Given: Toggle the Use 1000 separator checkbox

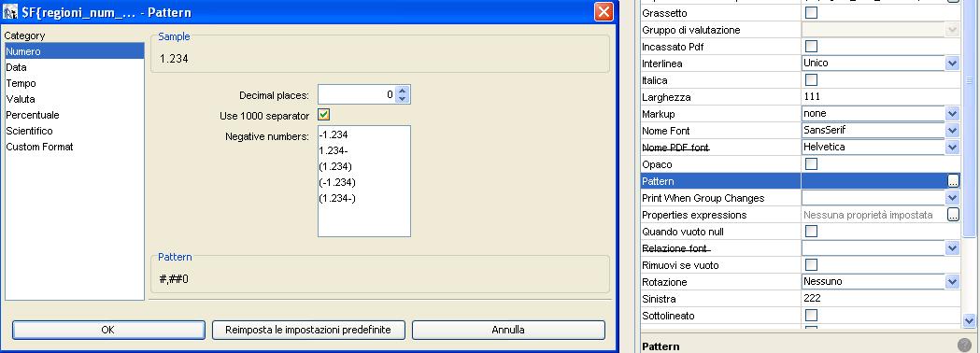Looking at the screenshot, I should click(324, 115).
